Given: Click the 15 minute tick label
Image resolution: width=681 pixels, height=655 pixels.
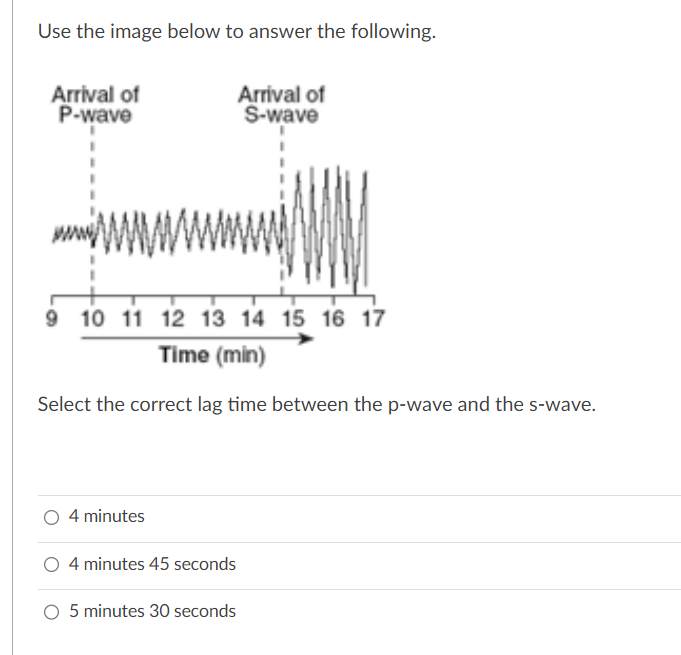Looking at the screenshot, I should tap(293, 320).
